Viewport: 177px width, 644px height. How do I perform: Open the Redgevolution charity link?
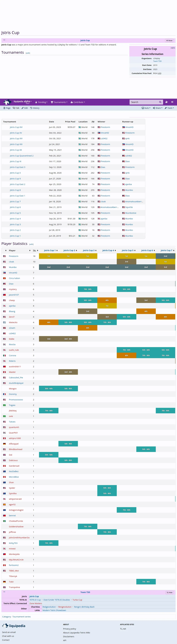[49, 607]
